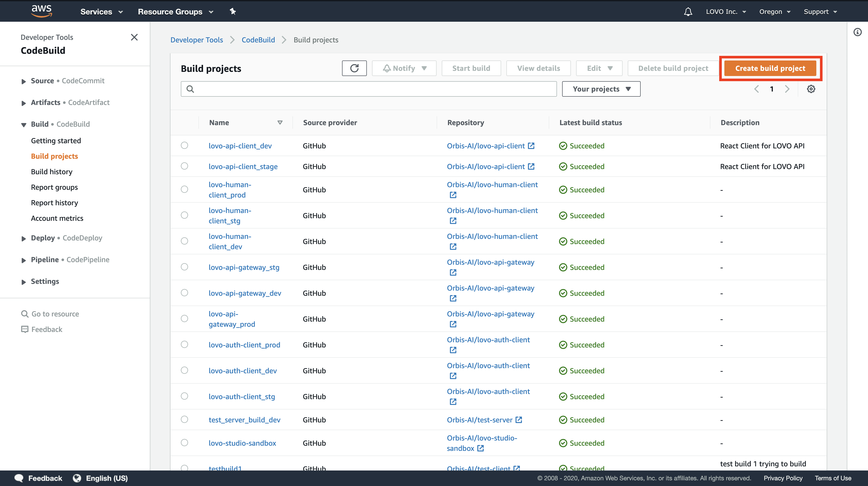Select the lovo-api-client_dev radio button
This screenshot has height=486, width=868.
click(184, 145)
